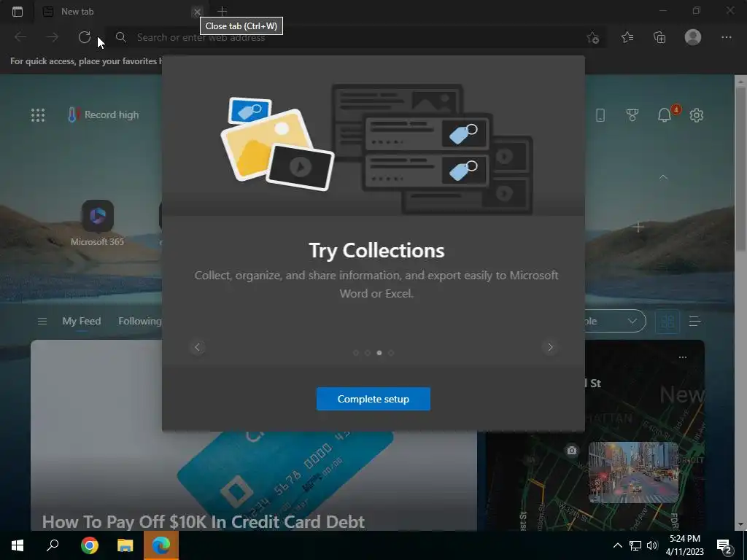The image size is (747, 560).
Task: Open the network status icon
Action: pyautogui.click(x=635, y=545)
